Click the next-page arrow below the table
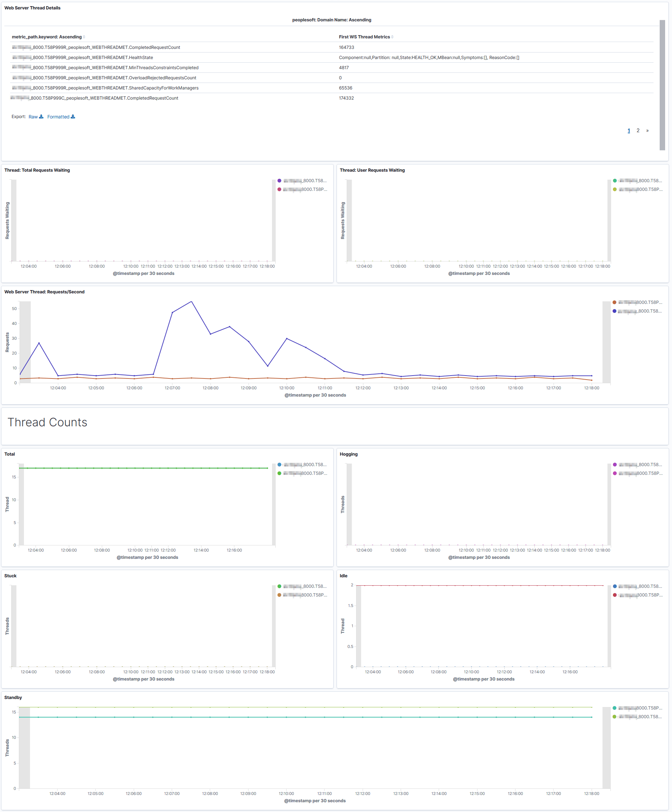 tap(648, 131)
